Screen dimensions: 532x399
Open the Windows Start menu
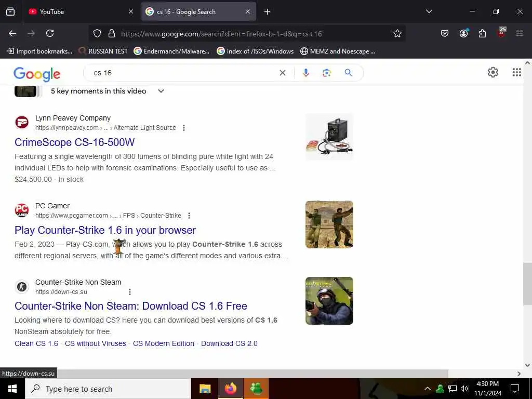pyautogui.click(x=12, y=389)
